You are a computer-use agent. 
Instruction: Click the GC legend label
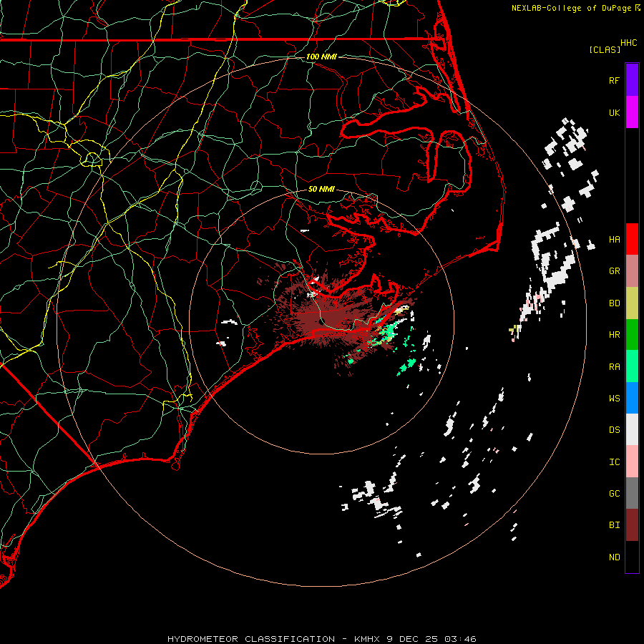(x=614, y=494)
